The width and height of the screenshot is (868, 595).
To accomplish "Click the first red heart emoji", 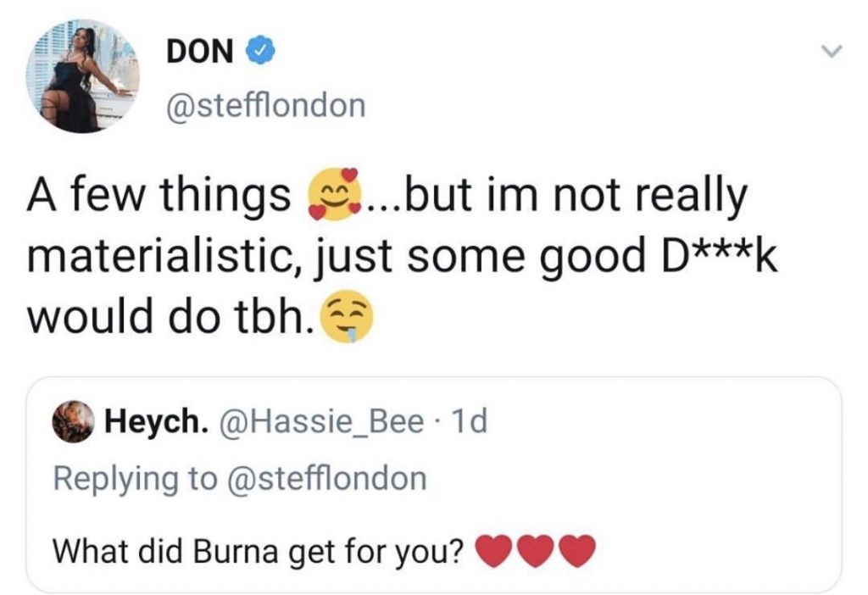I will (494, 553).
